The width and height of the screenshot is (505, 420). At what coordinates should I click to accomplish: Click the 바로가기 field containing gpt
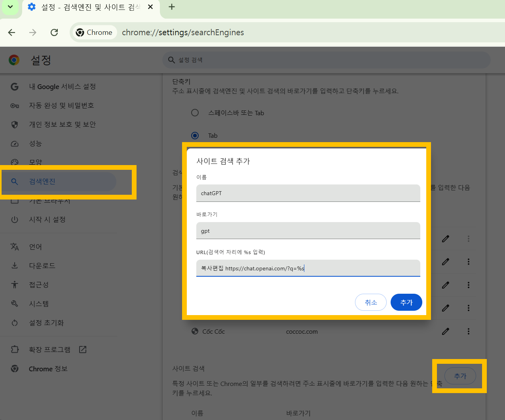(308, 231)
